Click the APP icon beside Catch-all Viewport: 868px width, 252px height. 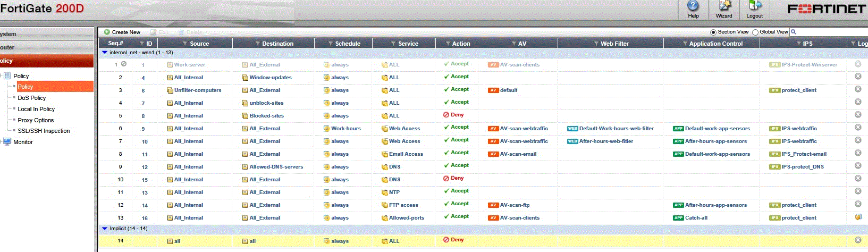click(x=678, y=218)
